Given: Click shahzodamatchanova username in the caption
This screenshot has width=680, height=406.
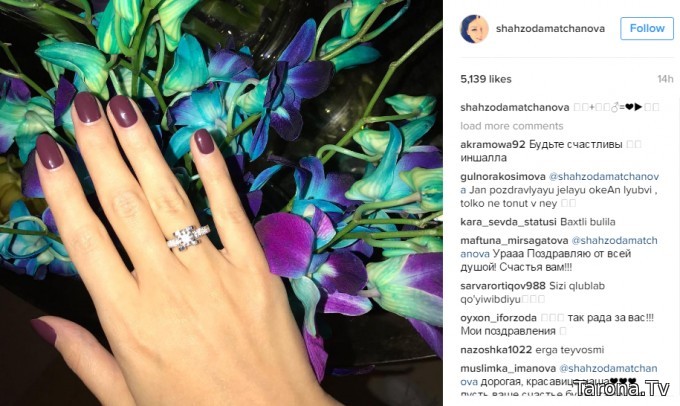Looking at the screenshot, I should coord(514,107).
